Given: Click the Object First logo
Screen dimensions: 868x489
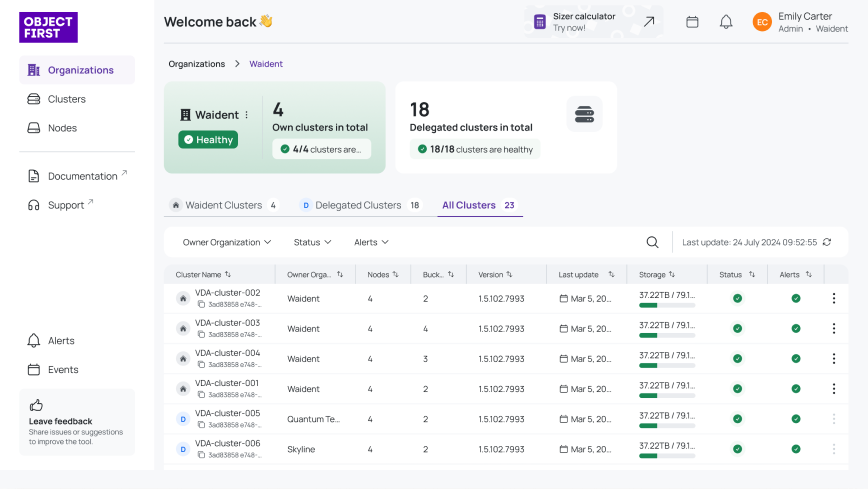Looking at the screenshot, I should [48, 27].
